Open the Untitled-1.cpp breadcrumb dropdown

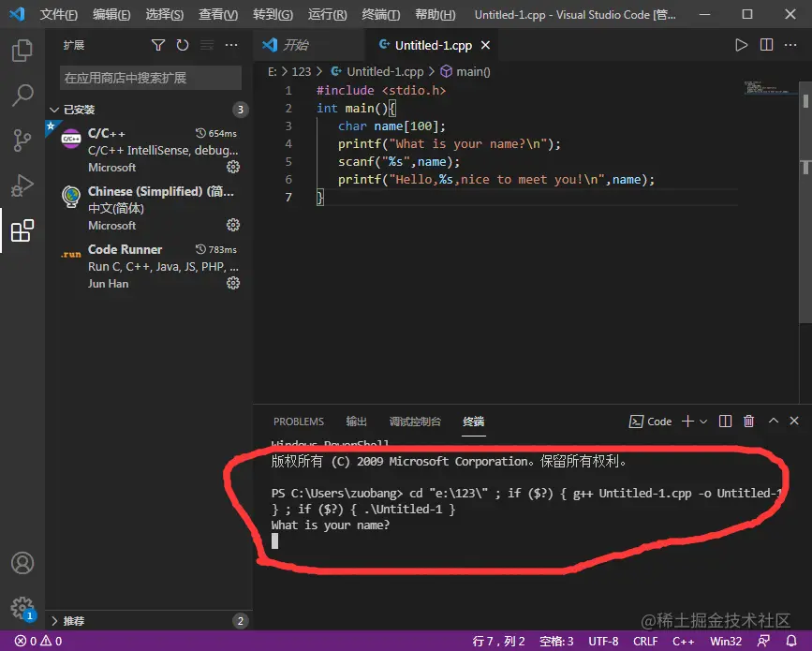point(377,71)
